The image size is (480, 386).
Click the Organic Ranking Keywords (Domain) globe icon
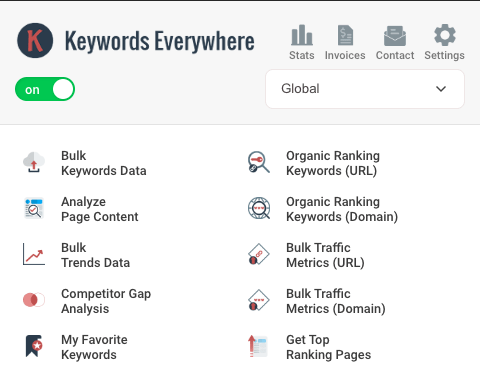tap(259, 208)
